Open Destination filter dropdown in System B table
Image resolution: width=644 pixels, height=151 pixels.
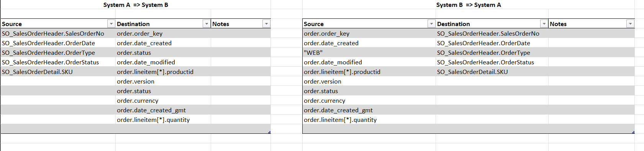click(544, 24)
